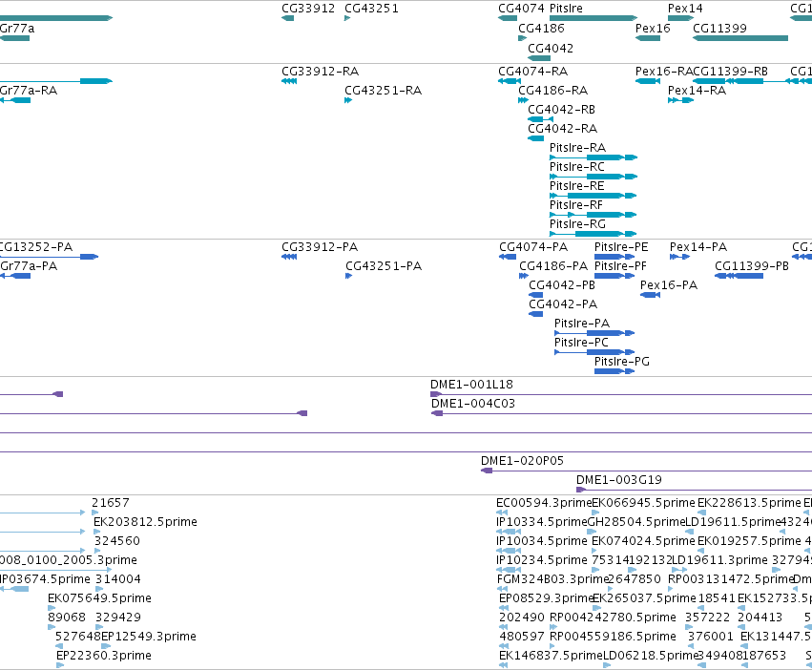Select protein CG4186-PA
This screenshot has width=812, height=670.
click(x=553, y=266)
